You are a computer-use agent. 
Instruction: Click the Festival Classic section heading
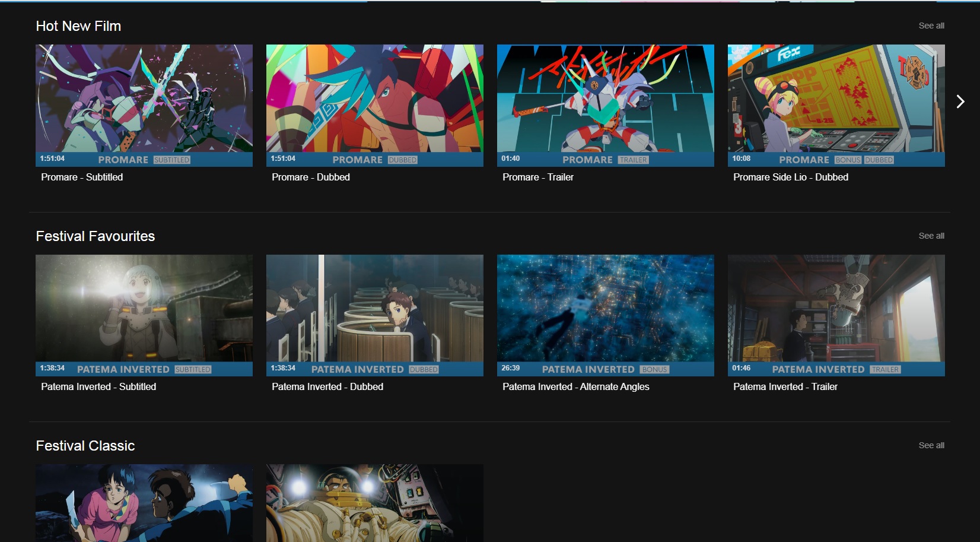tap(85, 446)
